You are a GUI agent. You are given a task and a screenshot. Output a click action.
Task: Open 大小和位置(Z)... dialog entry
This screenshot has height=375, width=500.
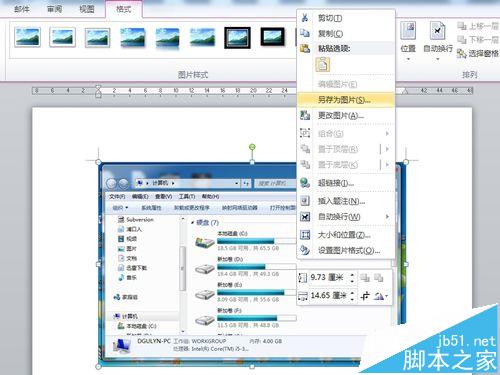coord(346,235)
